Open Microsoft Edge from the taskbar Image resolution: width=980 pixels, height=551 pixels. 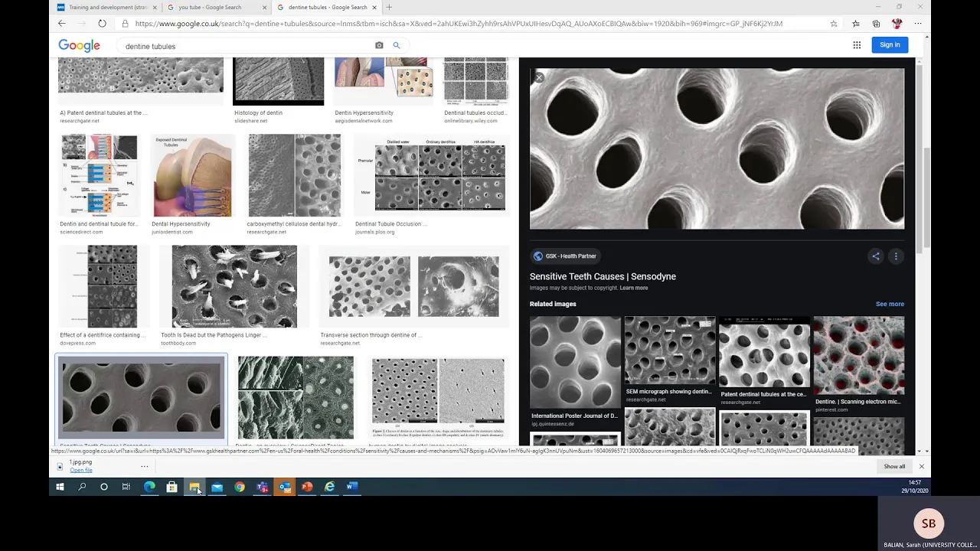point(149,487)
